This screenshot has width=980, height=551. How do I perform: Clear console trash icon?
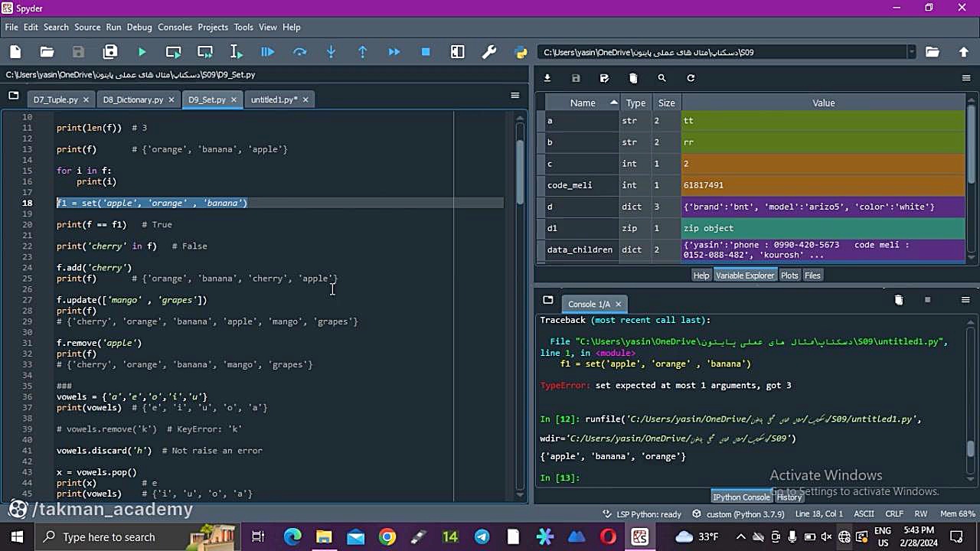pos(899,300)
